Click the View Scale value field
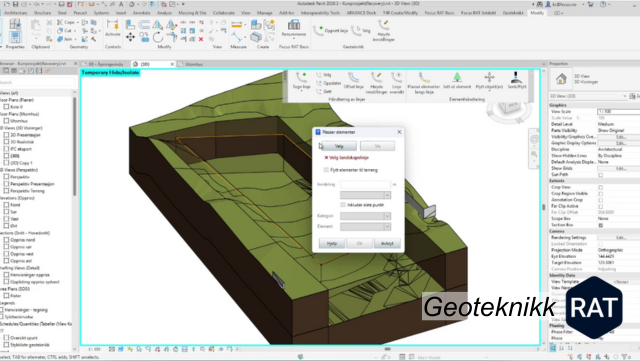The height and width of the screenshot is (361, 640). 619,111
